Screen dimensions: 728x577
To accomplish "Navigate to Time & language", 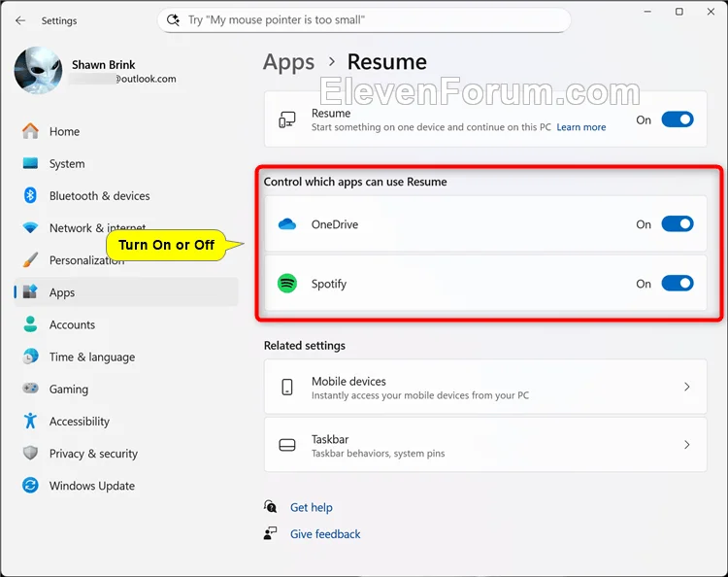I will (x=126, y=356).
